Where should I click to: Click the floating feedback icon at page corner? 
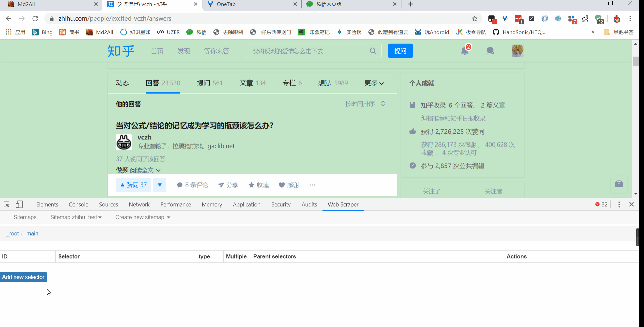pos(619,184)
